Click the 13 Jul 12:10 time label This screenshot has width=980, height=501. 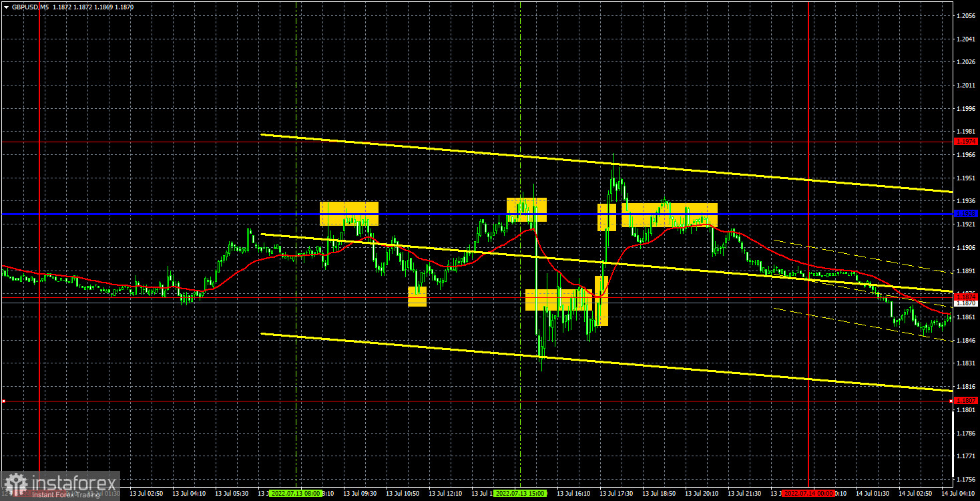coord(445,494)
